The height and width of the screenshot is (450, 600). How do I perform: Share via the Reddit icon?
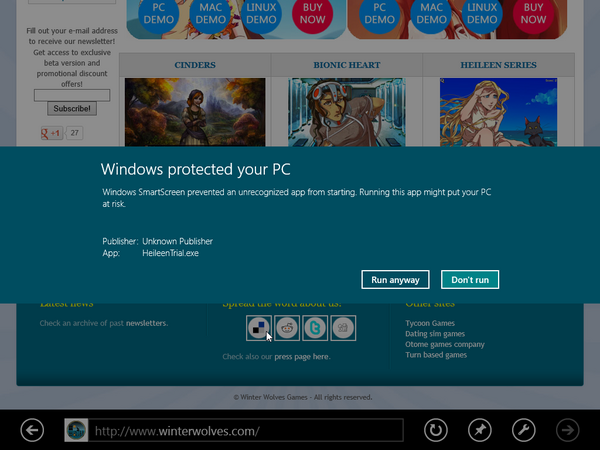coord(287,328)
